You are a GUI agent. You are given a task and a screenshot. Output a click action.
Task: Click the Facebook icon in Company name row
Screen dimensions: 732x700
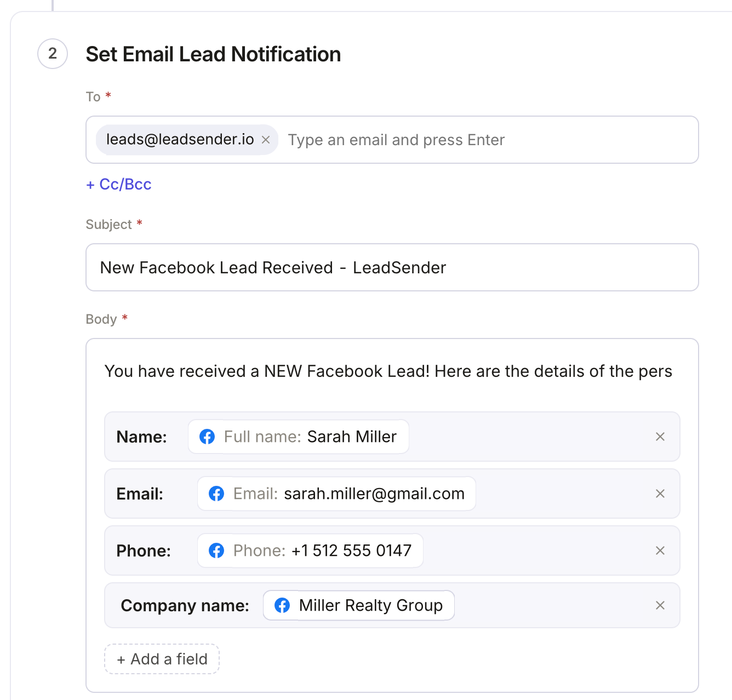pyautogui.click(x=282, y=605)
